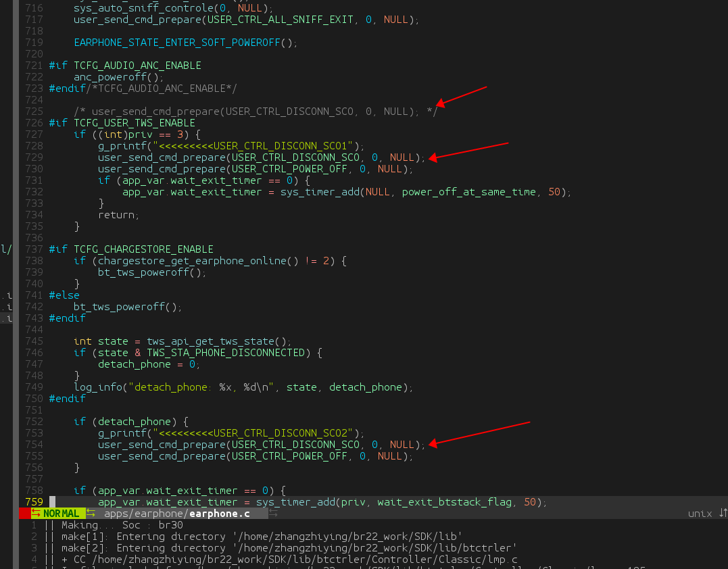The width and height of the screenshot is (728, 569).
Task: Click the if (detach_phone) condition
Action: (131, 422)
